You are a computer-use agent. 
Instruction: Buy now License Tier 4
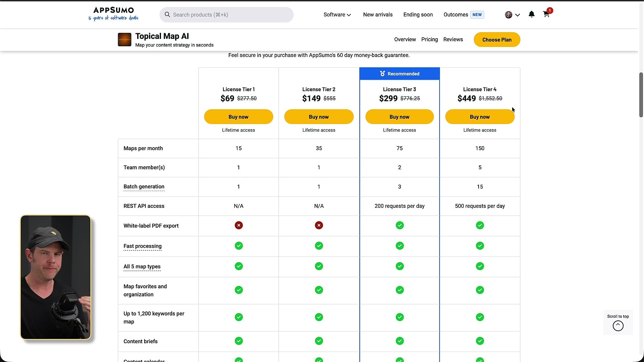(x=480, y=117)
